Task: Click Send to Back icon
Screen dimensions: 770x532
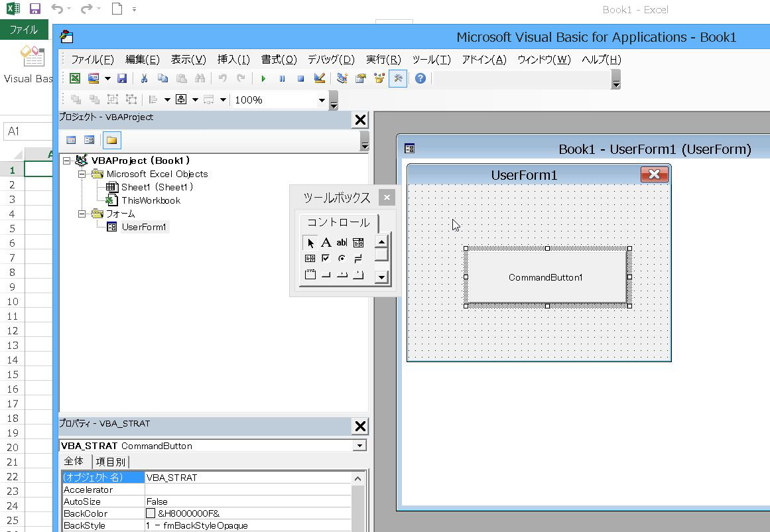Action: coord(94,100)
